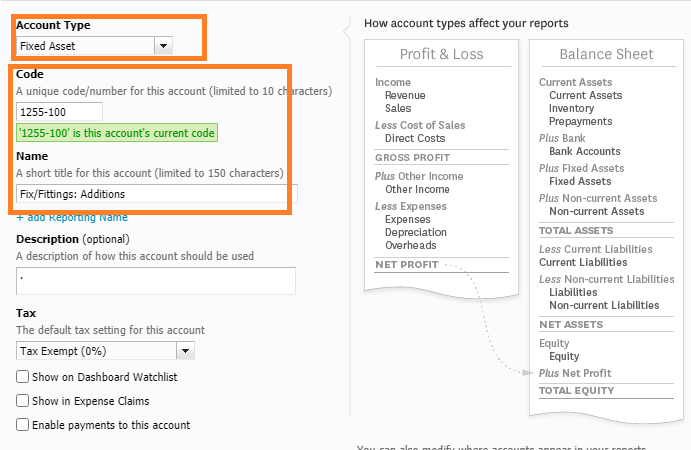Click the TOTAL ASSETS line
This screenshot has height=450, width=691.
click(576, 231)
